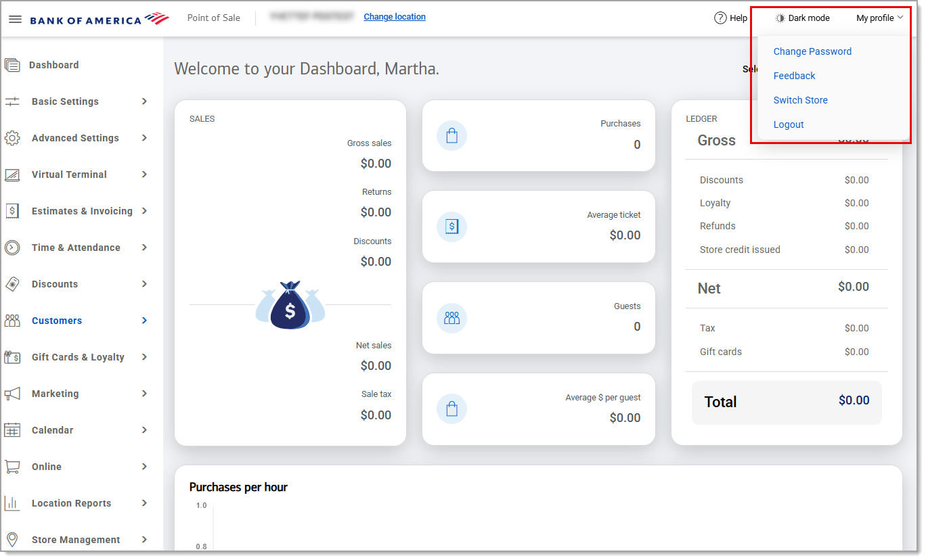Image resolution: width=926 pixels, height=560 pixels.
Task: Select Logout from profile menu
Action: tap(789, 124)
